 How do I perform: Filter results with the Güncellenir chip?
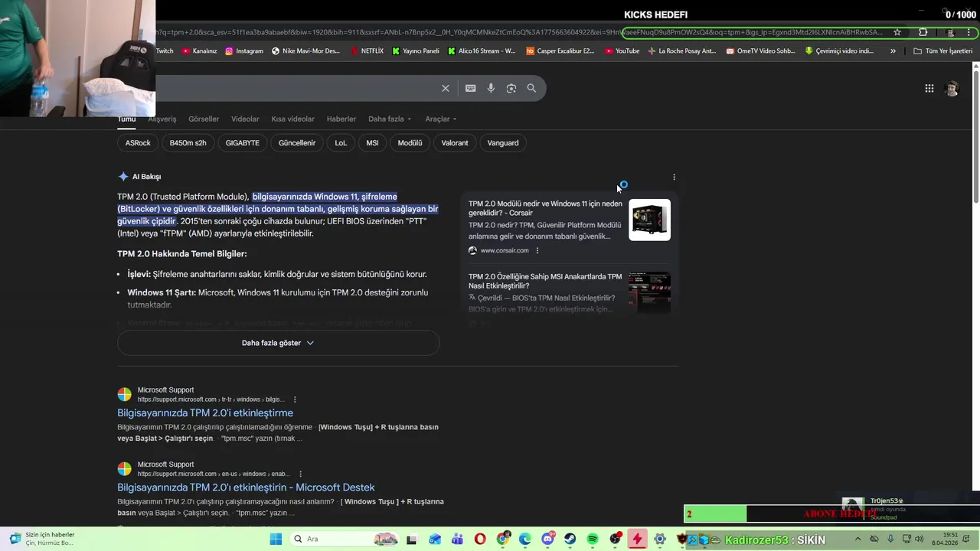297,143
